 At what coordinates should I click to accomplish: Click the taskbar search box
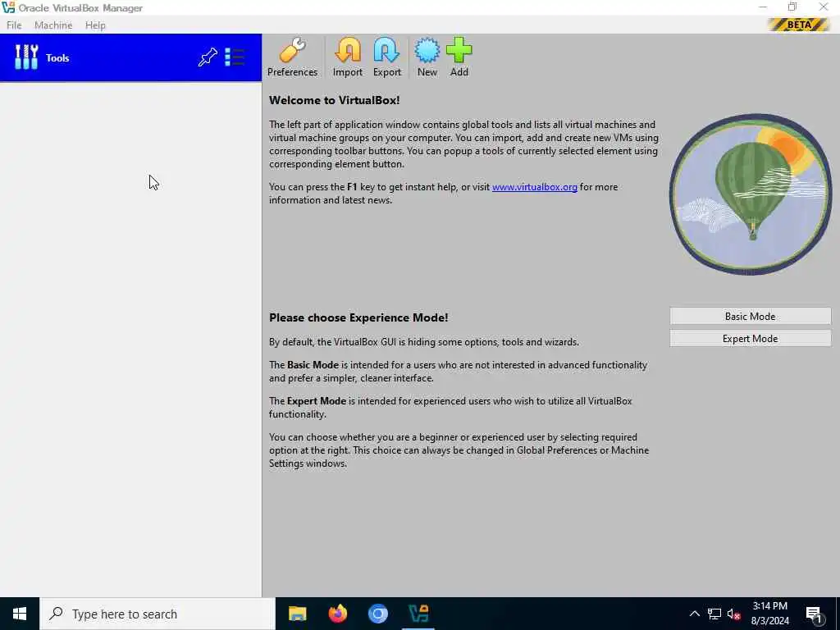(x=157, y=614)
